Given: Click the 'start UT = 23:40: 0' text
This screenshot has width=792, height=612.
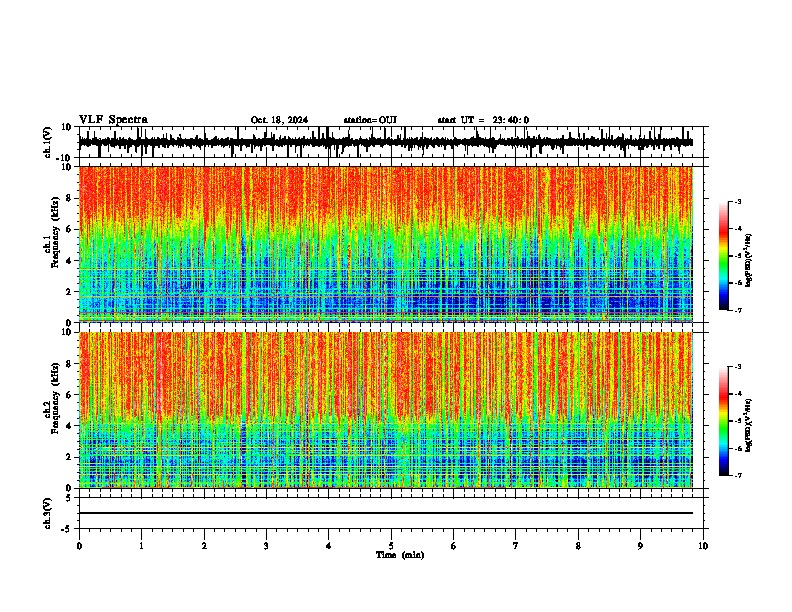Looking at the screenshot, I should point(483,120).
